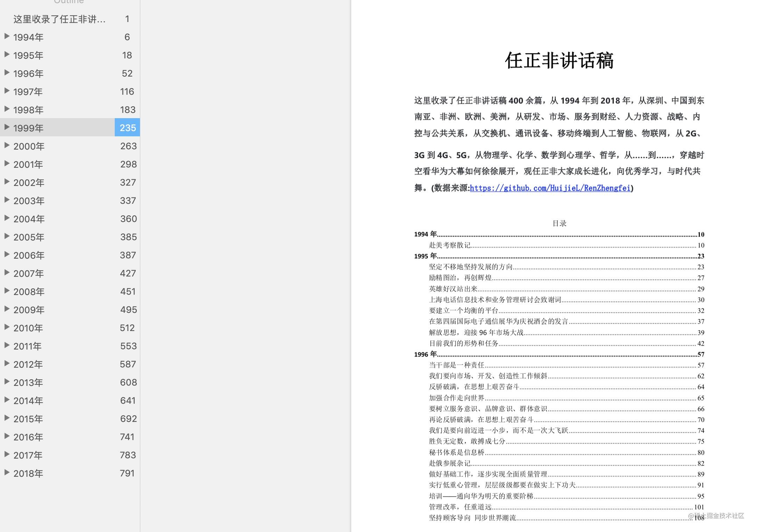
Task: Select 1998年 in the outline list
Action: click(28, 110)
